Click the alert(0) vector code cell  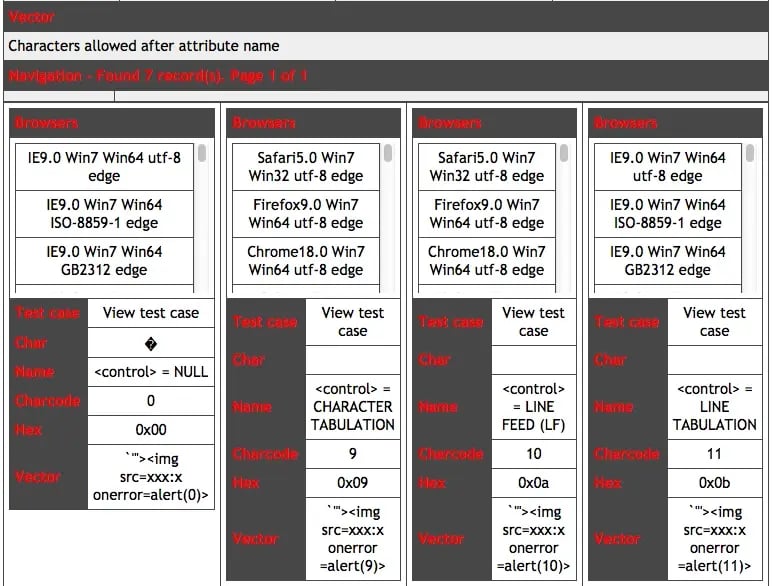(x=151, y=477)
